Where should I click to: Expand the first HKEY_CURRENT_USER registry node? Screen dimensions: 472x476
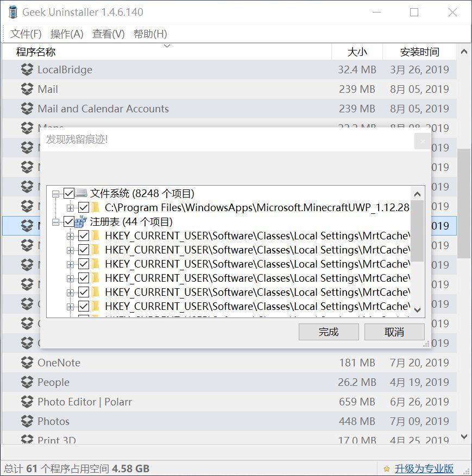pos(70,236)
